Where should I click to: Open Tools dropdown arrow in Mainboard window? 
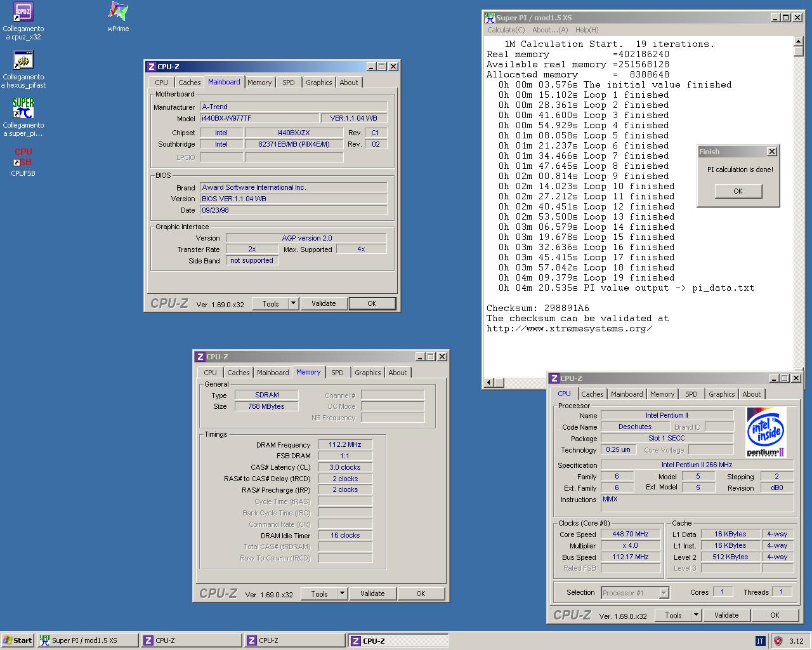pos(293,303)
